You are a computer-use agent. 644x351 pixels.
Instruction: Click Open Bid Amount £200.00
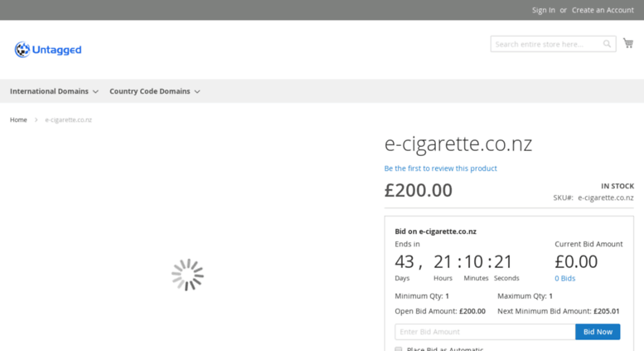[x=440, y=311]
